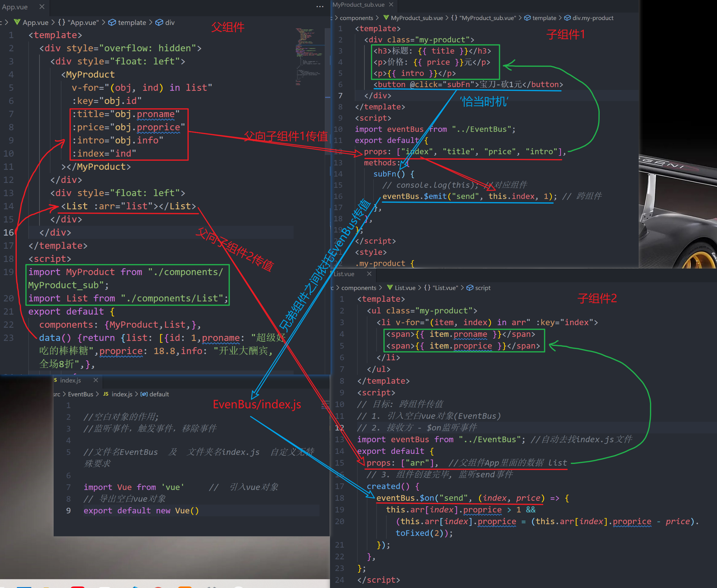Open the {} "App.vue" breadcrumb symbol
The image size is (717, 588).
[78, 22]
